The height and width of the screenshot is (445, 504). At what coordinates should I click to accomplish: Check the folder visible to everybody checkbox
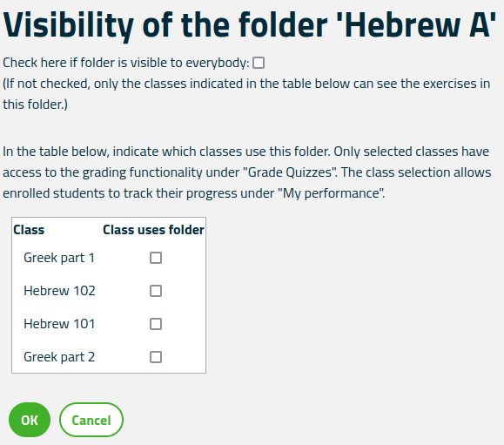tap(259, 63)
